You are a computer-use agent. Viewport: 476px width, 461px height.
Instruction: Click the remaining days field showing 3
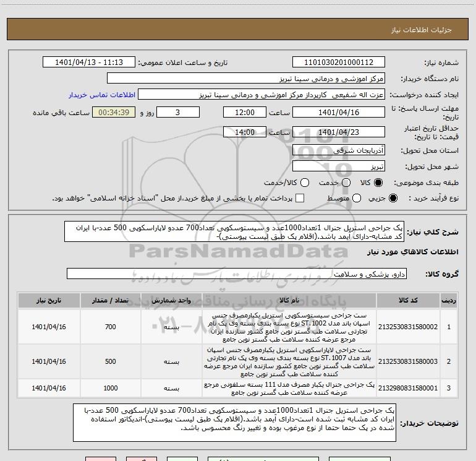(178, 112)
